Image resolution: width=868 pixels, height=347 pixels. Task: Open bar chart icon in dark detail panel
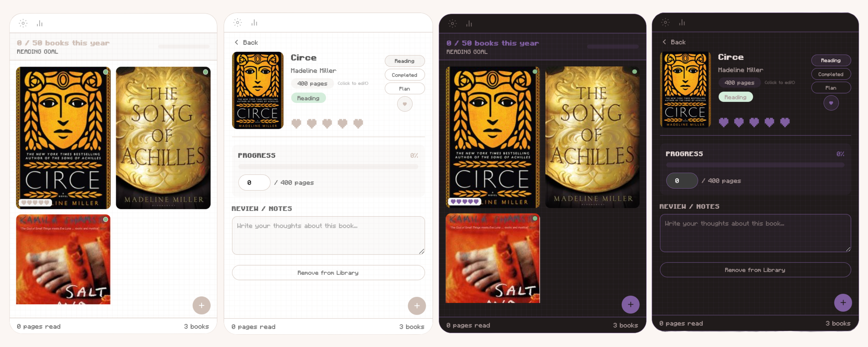(682, 22)
